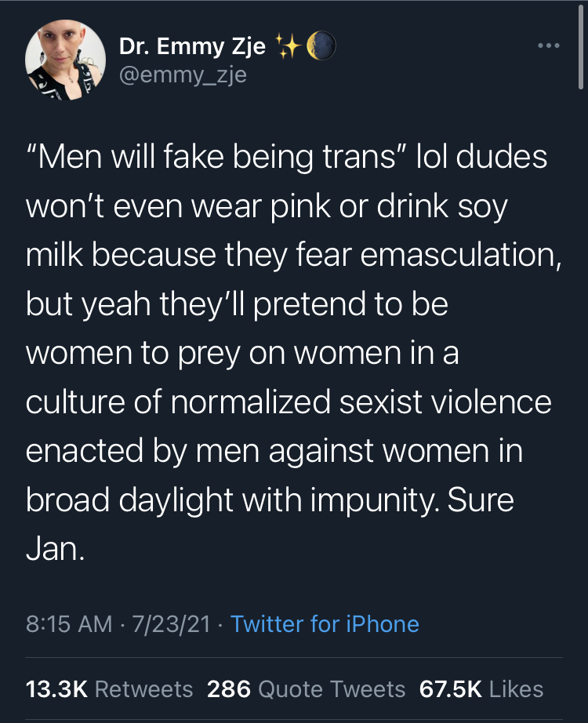Open the Dr. Emmy Zje display name

pos(194,48)
